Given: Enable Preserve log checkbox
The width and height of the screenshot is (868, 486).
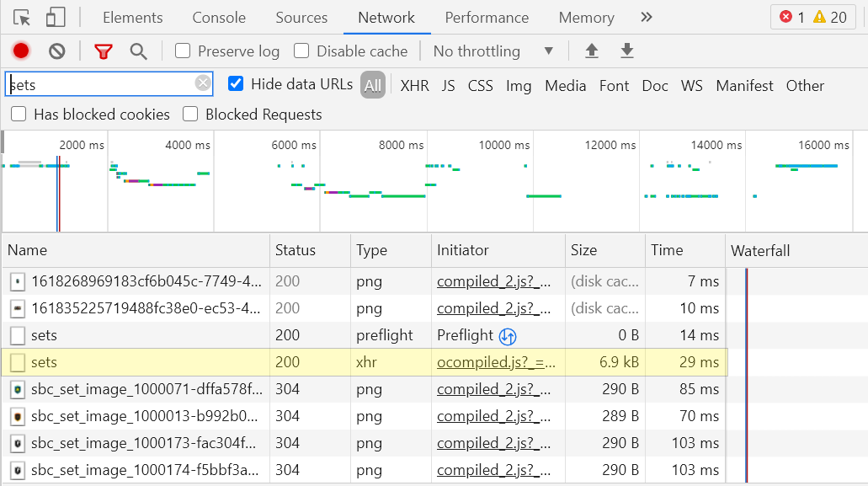Looking at the screenshot, I should coord(183,51).
